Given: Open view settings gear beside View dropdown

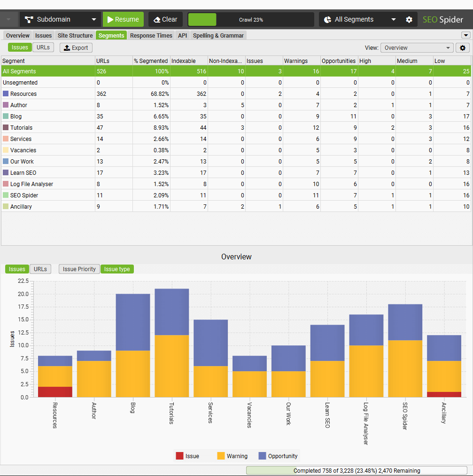Looking at the screenshot, I should 462,48.
